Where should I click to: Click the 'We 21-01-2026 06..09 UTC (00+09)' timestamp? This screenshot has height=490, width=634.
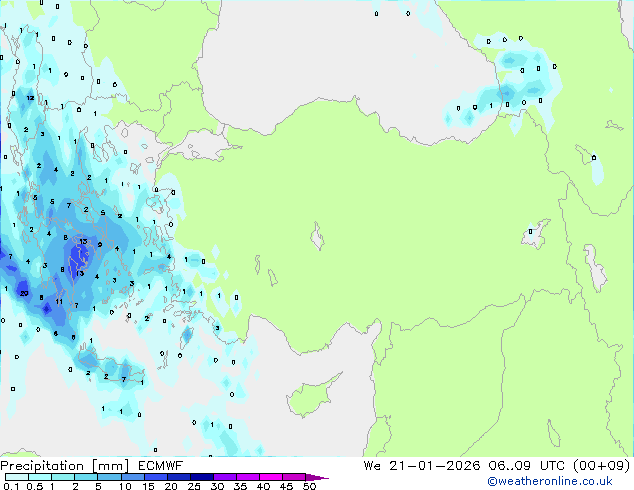(x=497, y=466)
